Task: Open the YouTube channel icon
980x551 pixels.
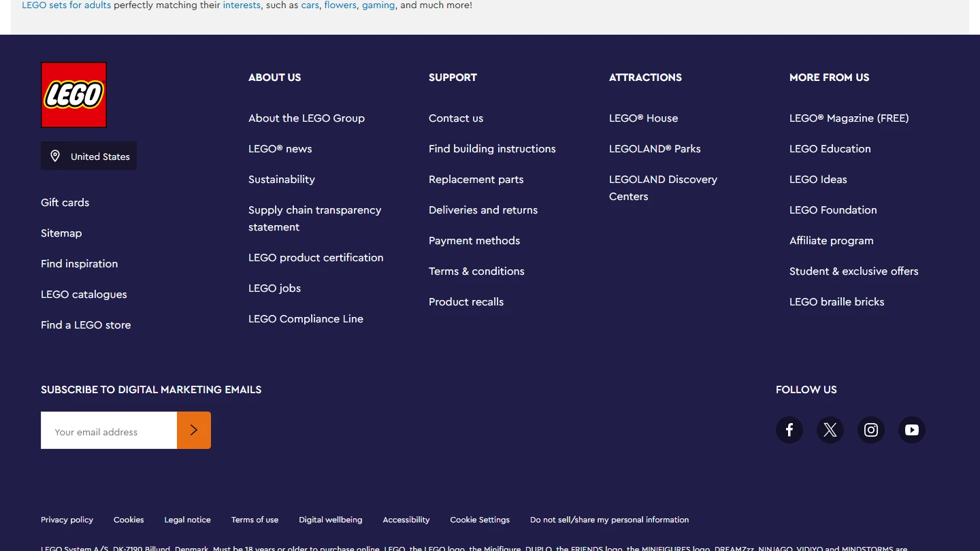Action: coord(912,430)
